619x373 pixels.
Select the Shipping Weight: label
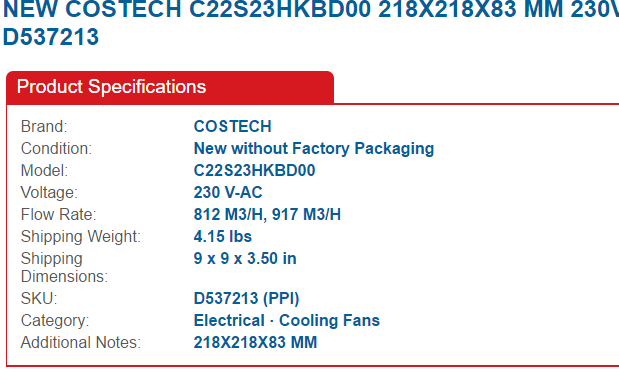[81, 237]
